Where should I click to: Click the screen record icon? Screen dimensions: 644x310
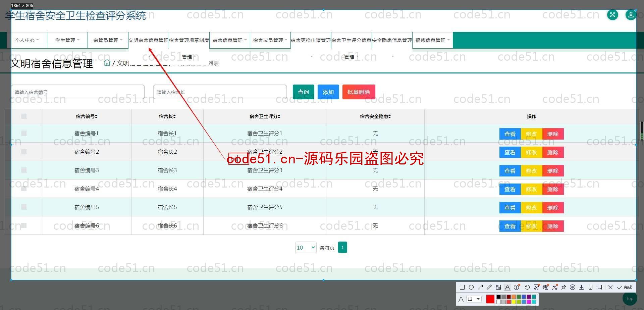click(x=573, y=287)
